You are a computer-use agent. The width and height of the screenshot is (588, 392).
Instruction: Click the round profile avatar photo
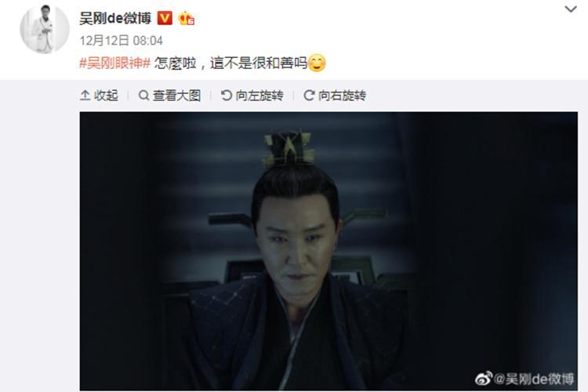click(x=45, y=29)
